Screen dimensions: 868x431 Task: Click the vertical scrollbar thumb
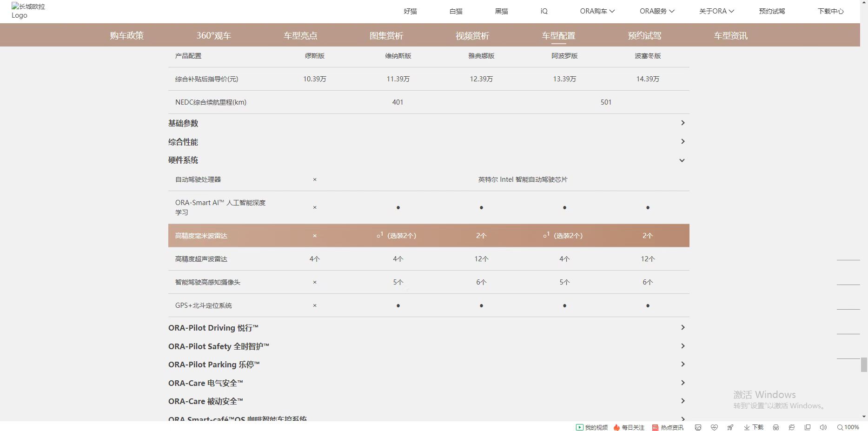[x=864, y=365]
